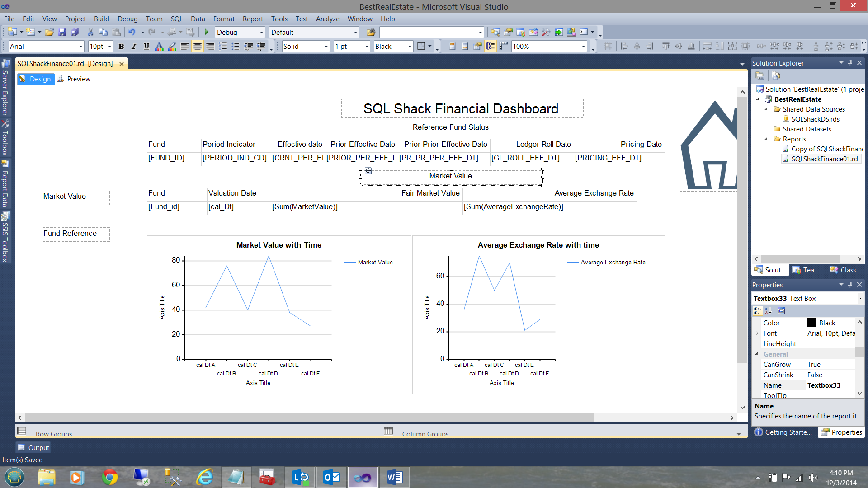
Task: Click the font Foreground Color icon
Action: (159, 46)
